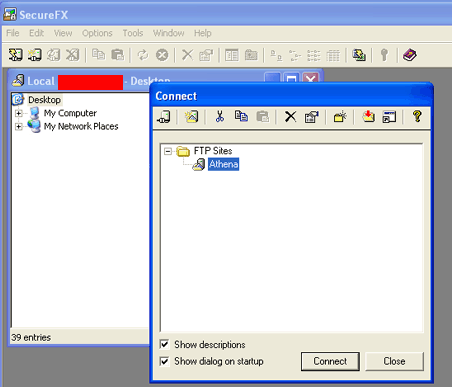Create a New Session in Connect dialog
Image resolution: width=452 pixels, height=387 pixels.
[192, 117]
